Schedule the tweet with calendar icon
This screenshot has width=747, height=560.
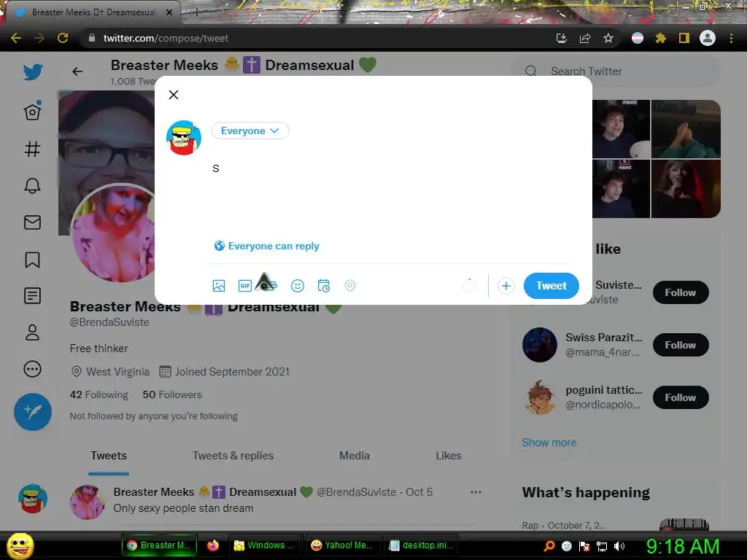323,286
